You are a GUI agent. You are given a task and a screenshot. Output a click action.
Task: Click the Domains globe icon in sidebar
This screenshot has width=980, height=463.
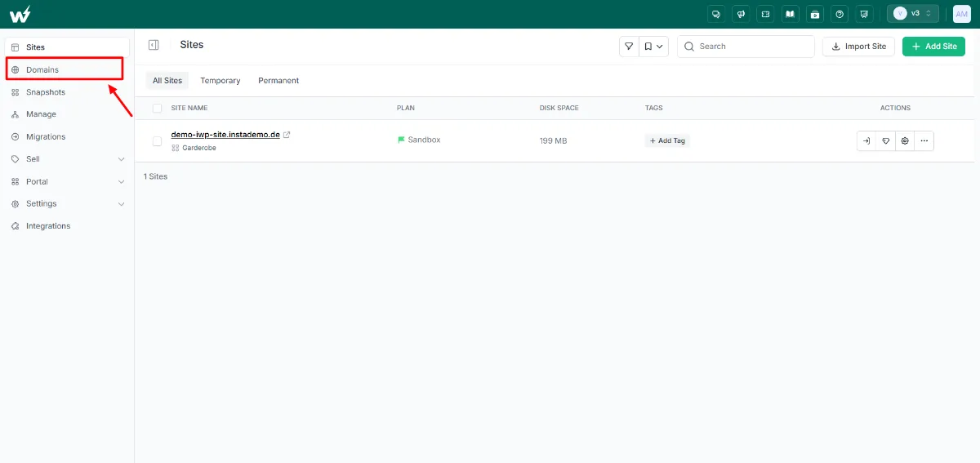16,70
